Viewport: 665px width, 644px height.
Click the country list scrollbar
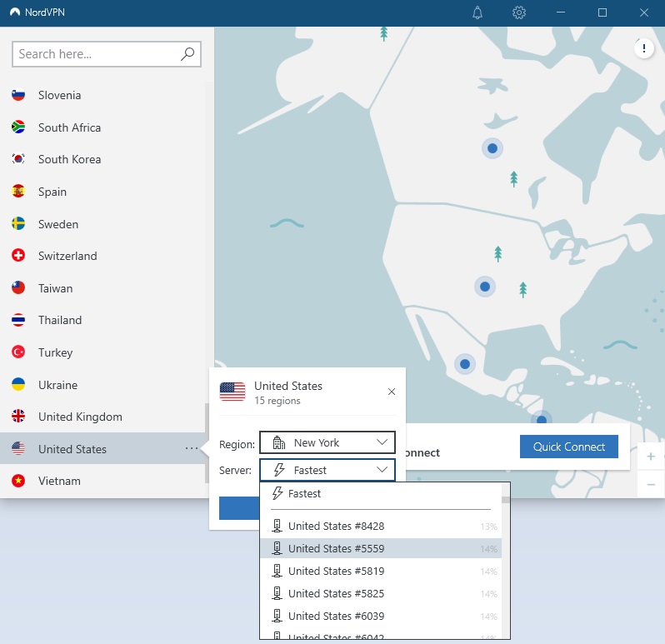click(207, 443)
